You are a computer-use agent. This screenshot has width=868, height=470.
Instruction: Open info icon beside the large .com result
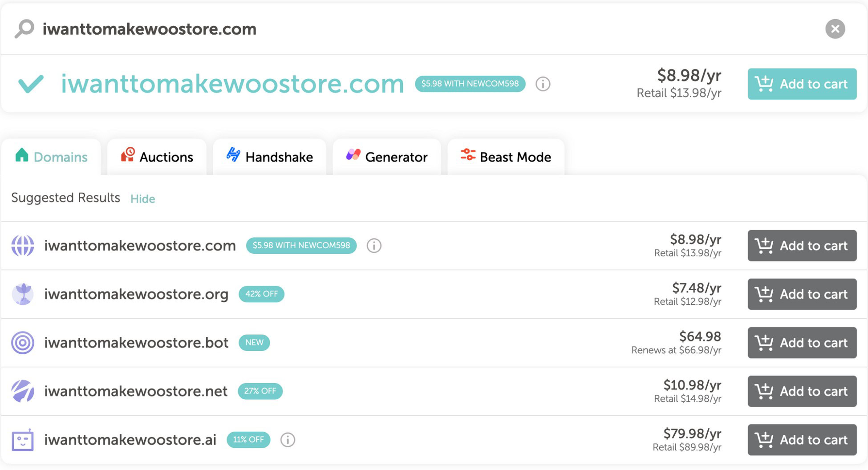[543, 84]
